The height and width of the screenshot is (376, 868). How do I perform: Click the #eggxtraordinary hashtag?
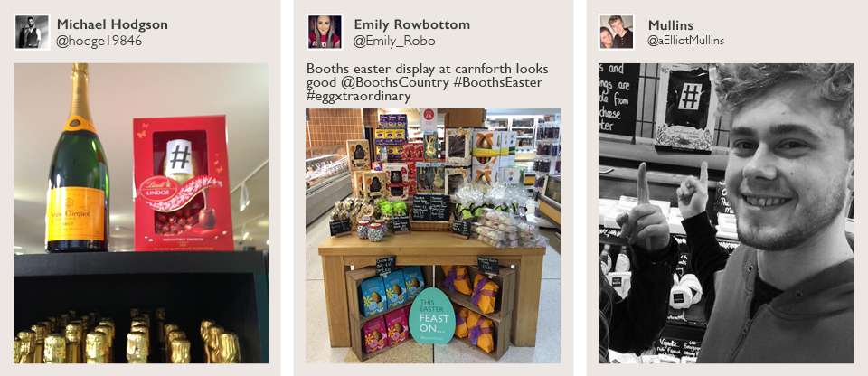[359, 97]
